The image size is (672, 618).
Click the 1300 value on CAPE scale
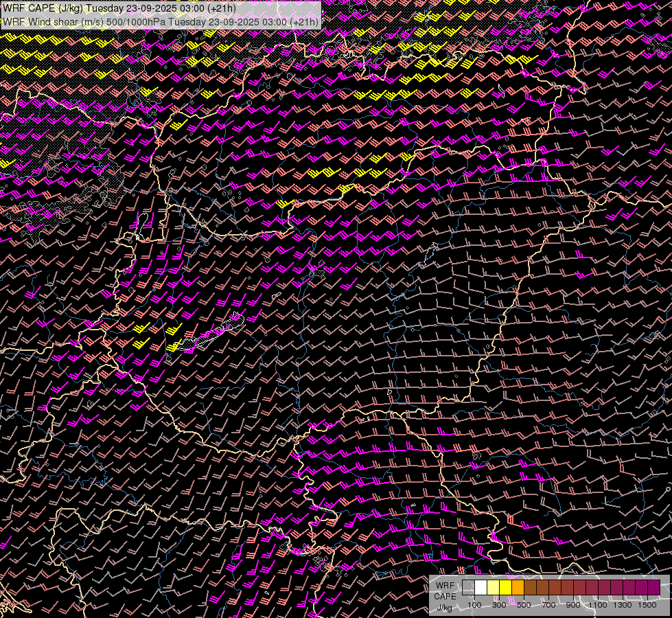click(623, 605)
